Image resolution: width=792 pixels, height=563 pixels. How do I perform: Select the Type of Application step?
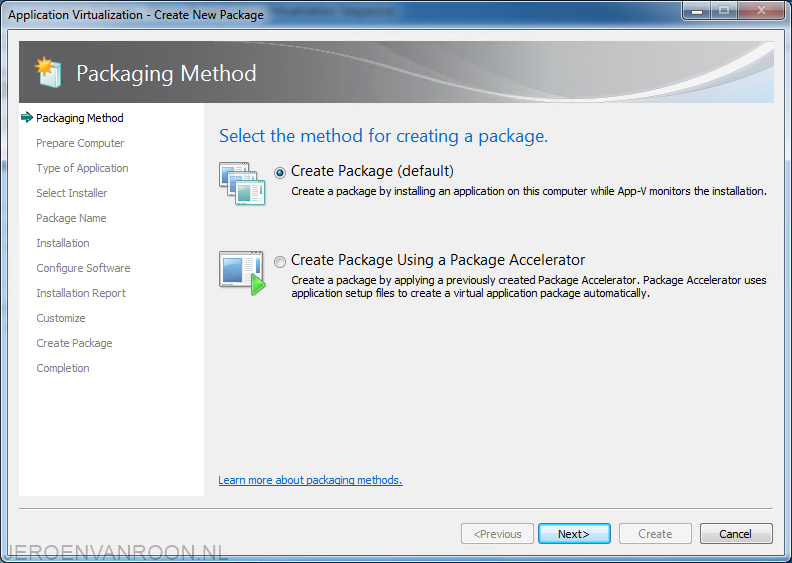tap(82, 168)
